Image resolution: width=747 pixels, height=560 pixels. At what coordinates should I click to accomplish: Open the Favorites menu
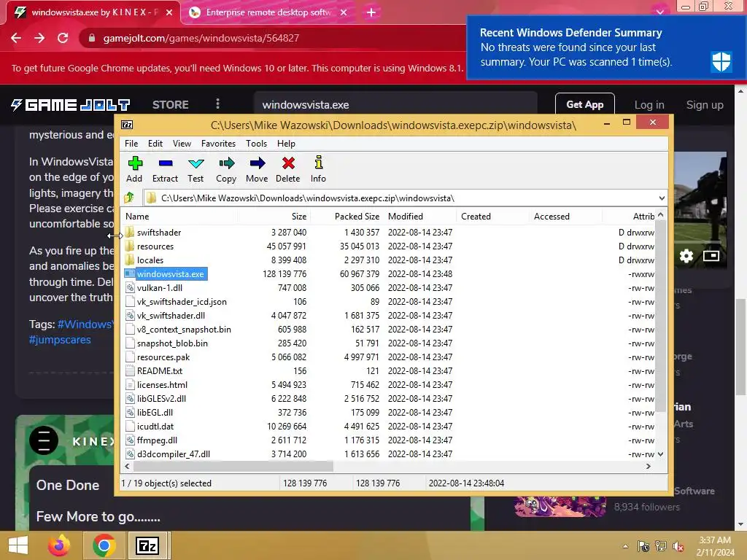pos(218,144)
